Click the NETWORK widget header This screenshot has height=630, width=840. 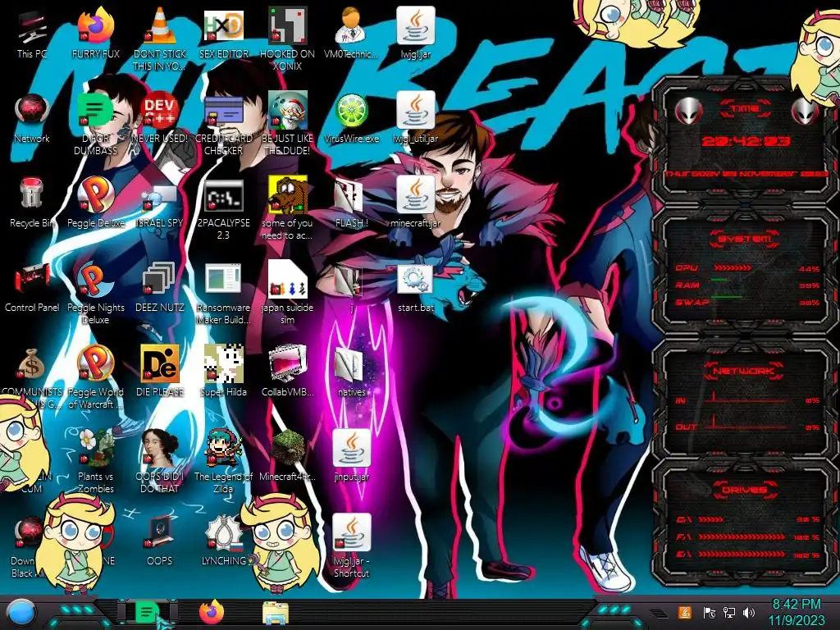coord(744,371)
